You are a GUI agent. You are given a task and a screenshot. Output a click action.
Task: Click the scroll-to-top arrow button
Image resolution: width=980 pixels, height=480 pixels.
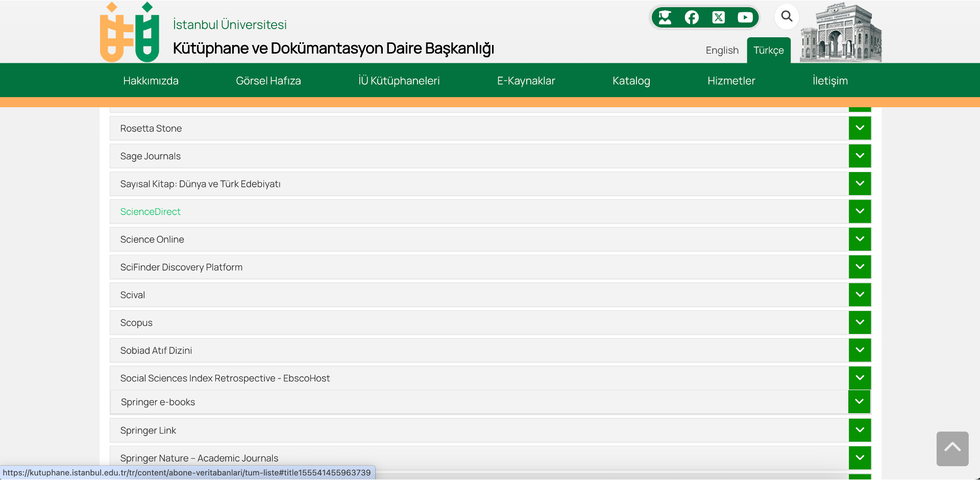click(952, 448)
